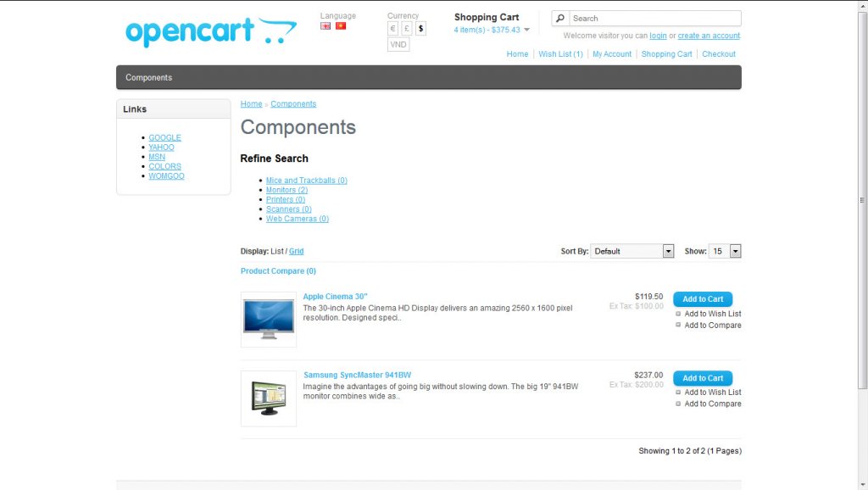Add Samsung SyncMaster 941BW to cart
Image resolution: width=868 pixels, height=490 pixels.
[703, 378]
